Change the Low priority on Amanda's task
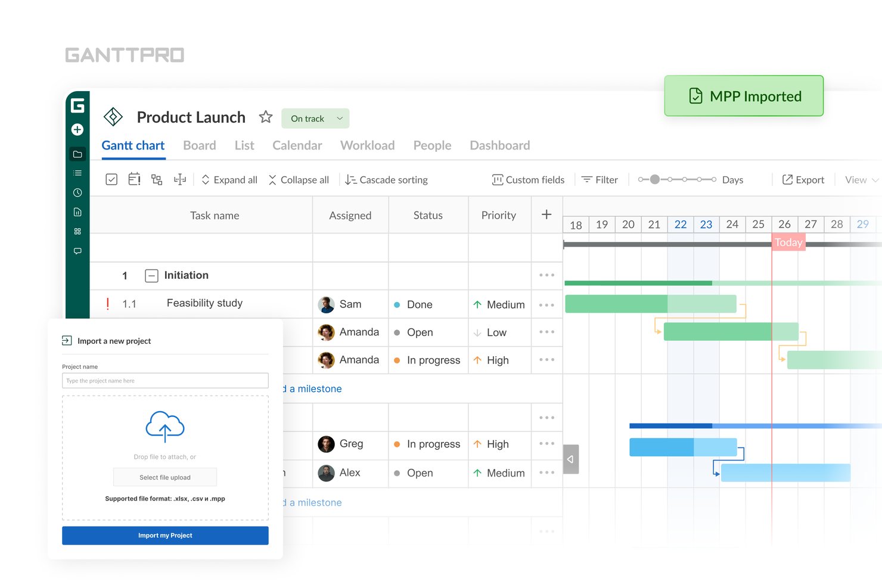The image size is (882, 588). (x=490, y=332)
